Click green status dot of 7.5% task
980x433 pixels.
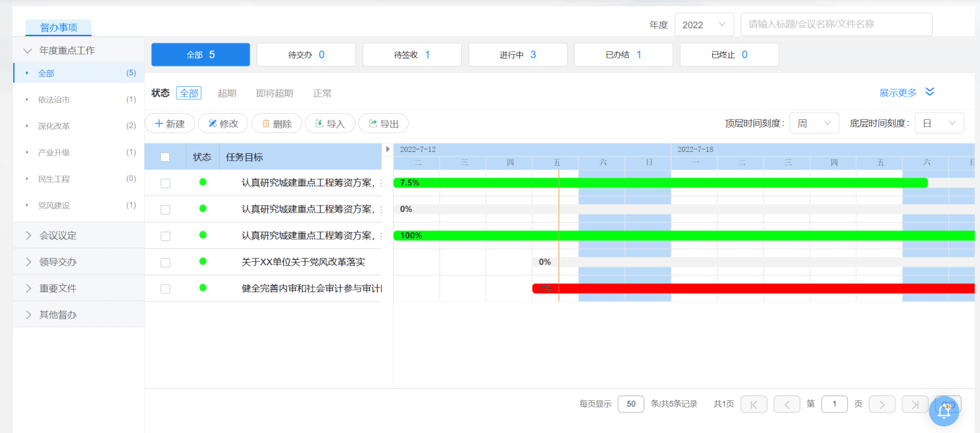[x=203, y=182]
